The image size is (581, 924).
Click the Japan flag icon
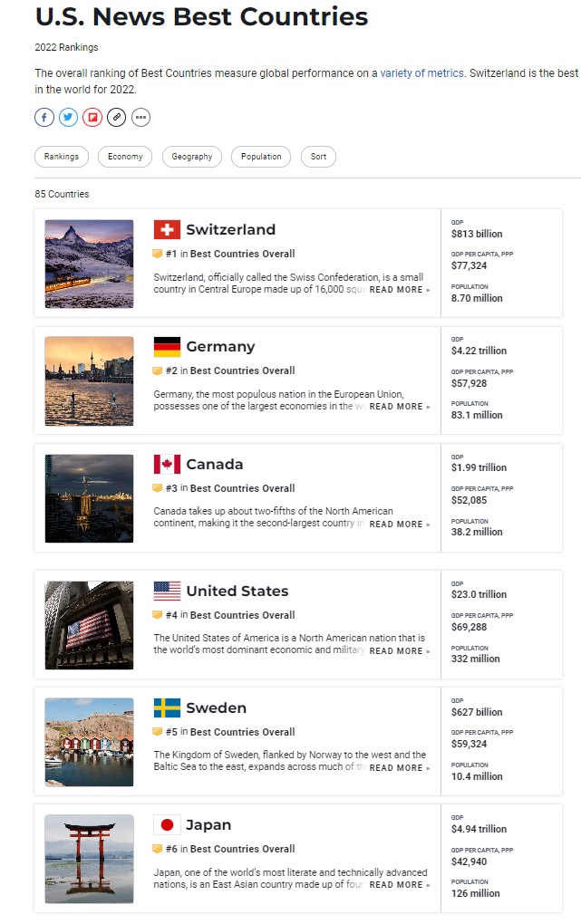coord(167,824)
